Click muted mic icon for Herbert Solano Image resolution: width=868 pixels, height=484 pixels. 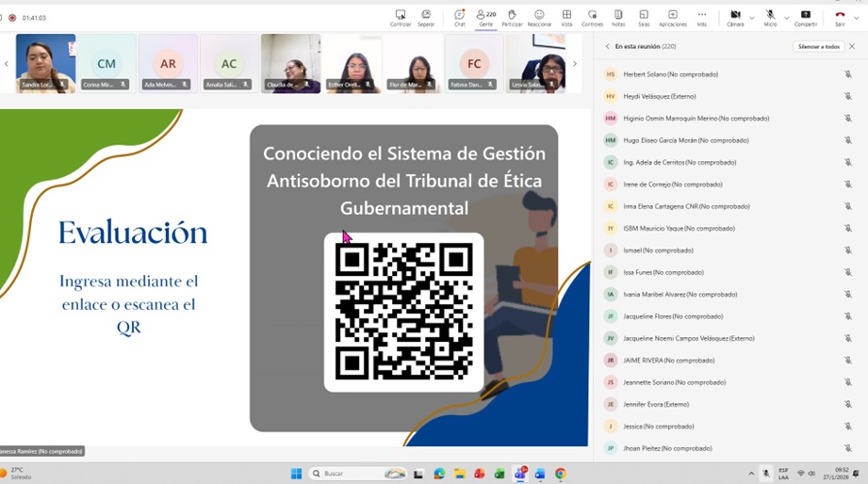pyautogui.click(x=848, y=74)
